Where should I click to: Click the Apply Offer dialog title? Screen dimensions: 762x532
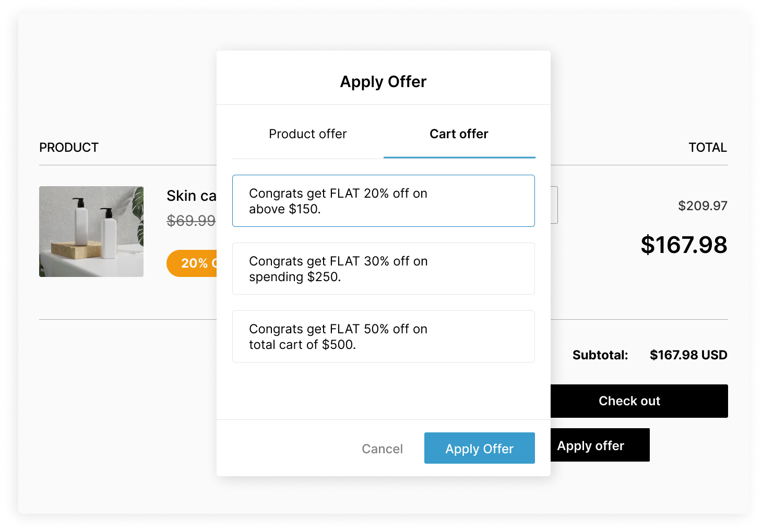tap(383, 82)
